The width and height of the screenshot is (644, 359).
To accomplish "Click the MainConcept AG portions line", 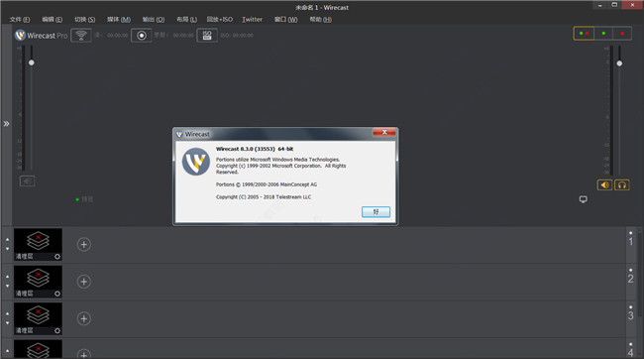I will tap(267, 184).
